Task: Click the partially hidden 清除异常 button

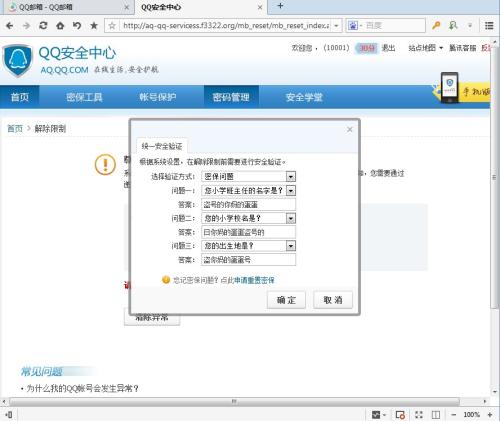Action: (x=152, y=319)
